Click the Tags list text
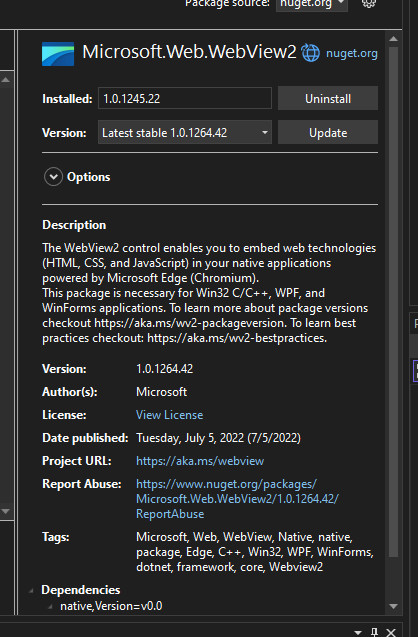 coord(255,552)
